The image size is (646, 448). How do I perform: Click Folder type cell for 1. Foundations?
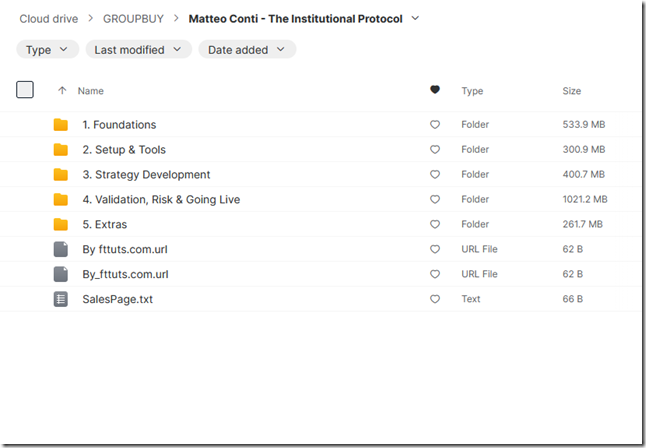click(x=475, y=124)
